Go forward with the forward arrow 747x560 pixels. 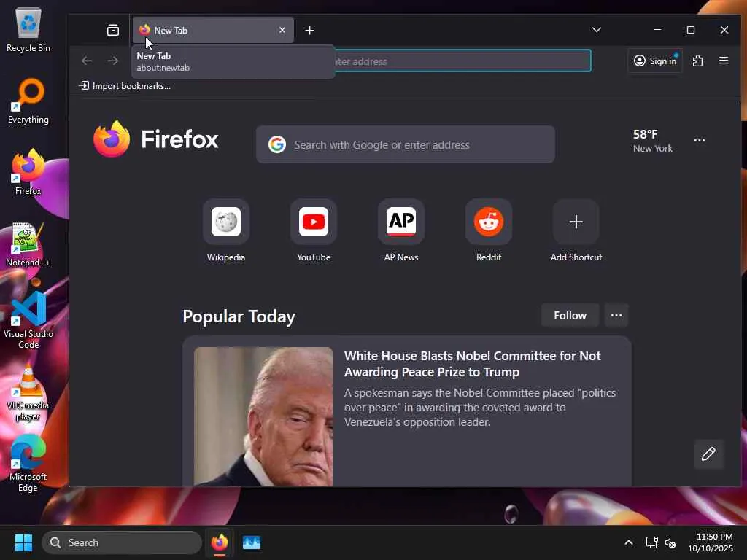click(113, 61)
